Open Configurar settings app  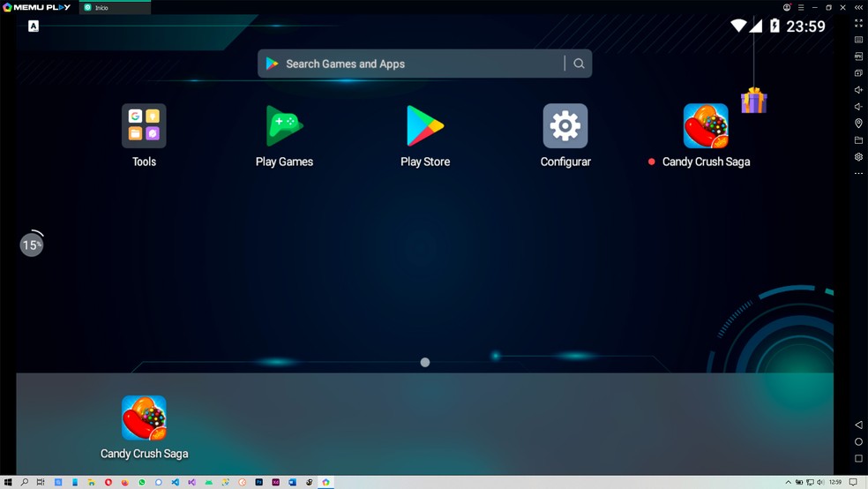[x=565, y=126]
